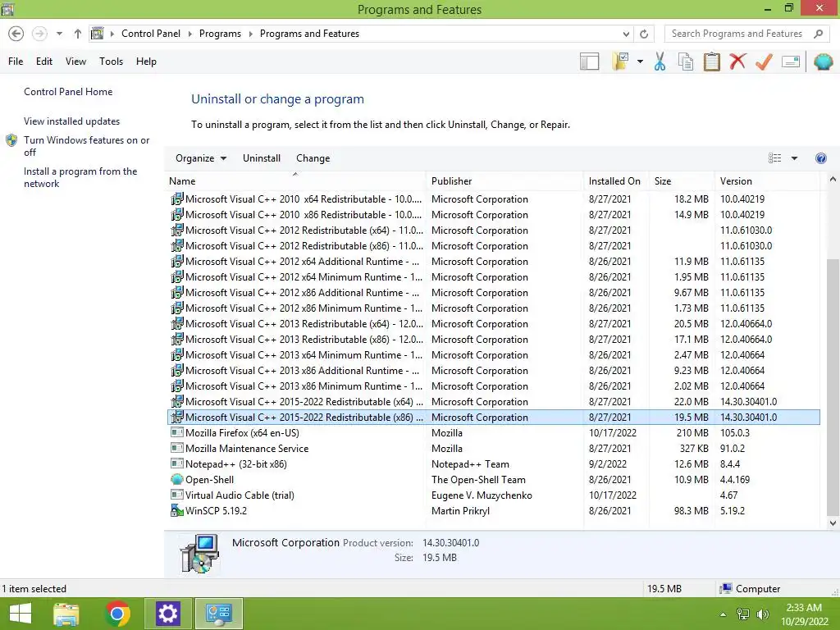Open the Help menu
840x630 pixels.
point(146,62)
